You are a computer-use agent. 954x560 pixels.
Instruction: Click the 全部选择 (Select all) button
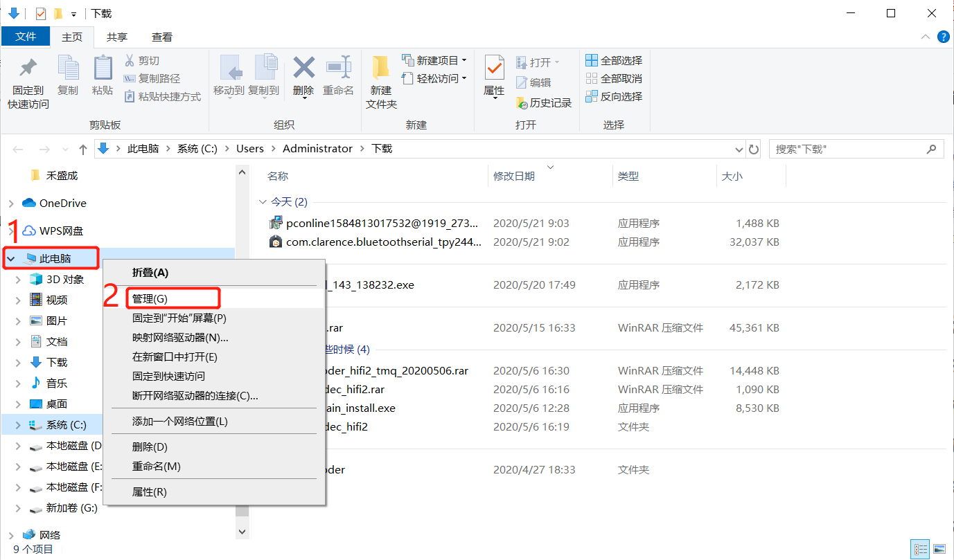(x=614, y=61)
